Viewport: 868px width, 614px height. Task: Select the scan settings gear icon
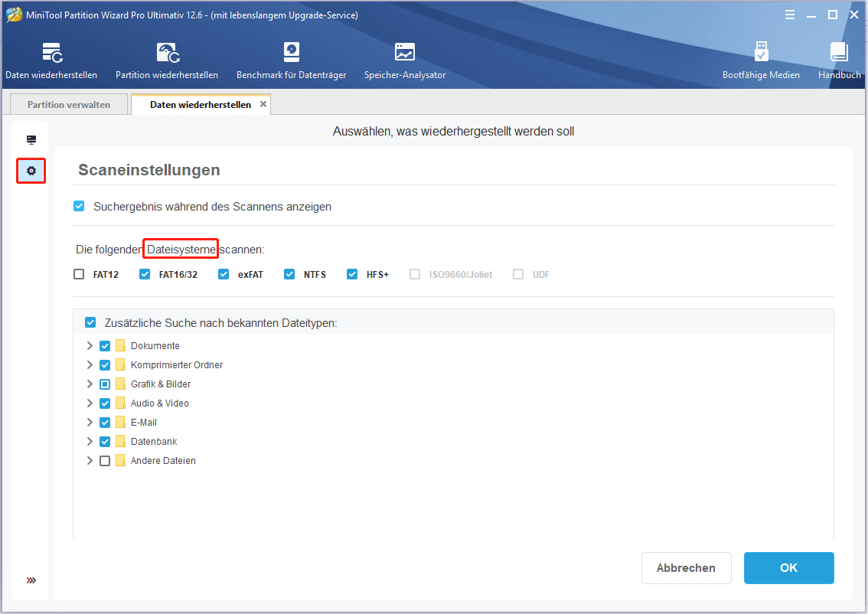pos(31,171)
